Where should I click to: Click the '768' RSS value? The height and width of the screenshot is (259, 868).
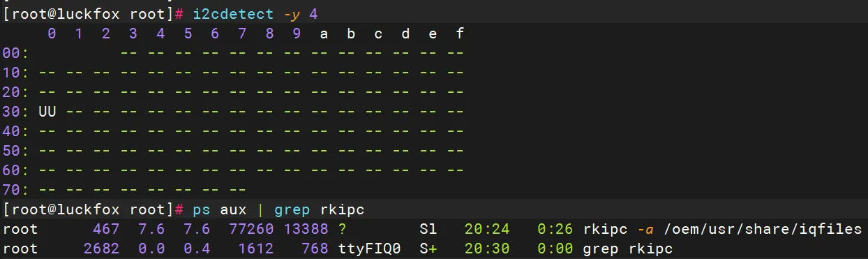click(315, 248)
